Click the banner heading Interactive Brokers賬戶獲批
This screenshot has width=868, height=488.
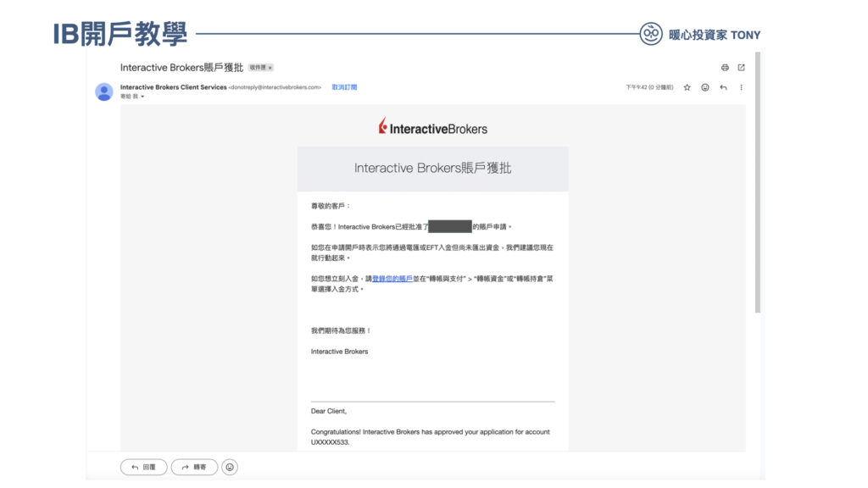click(433, 169)
